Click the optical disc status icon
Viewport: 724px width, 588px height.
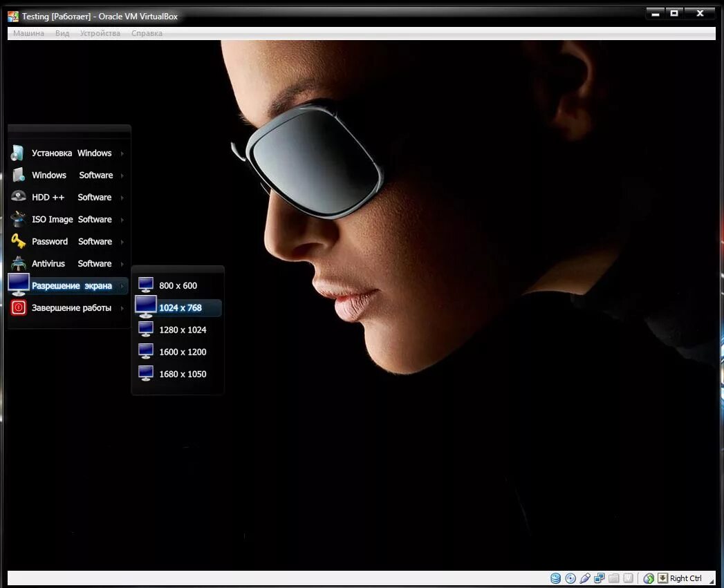coord(570,578)
